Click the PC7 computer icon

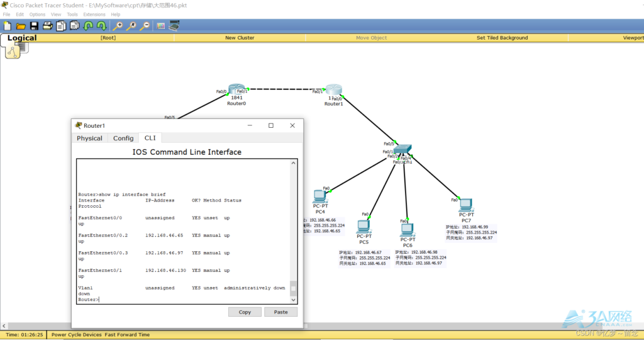pos(465,205)
